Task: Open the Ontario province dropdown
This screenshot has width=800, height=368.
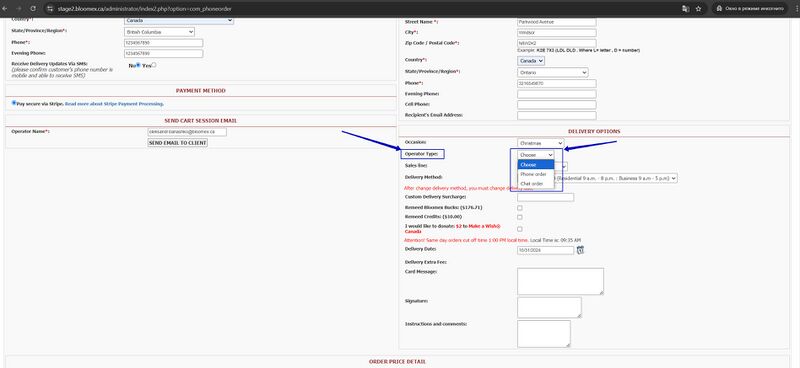Action: pyautogui.click(x=553, y=72)
